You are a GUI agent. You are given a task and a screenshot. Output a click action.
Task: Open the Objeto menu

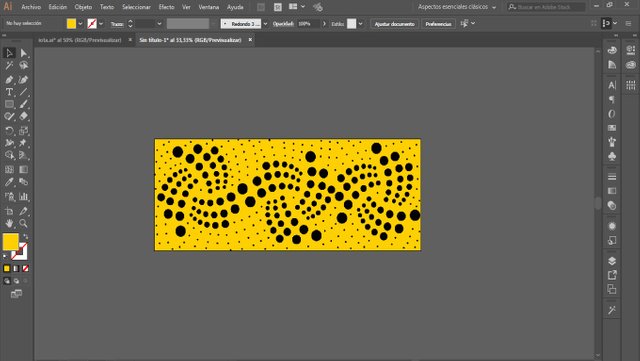pyautogui.click(x=83, y=7)
